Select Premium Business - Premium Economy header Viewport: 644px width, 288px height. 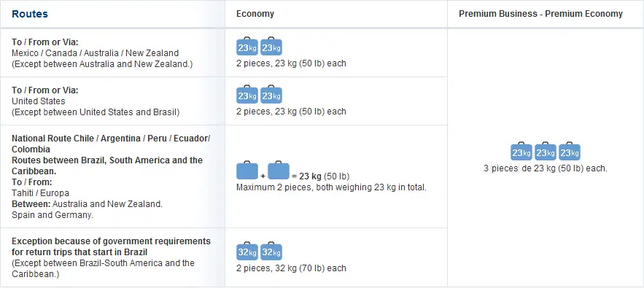point(540,14)
